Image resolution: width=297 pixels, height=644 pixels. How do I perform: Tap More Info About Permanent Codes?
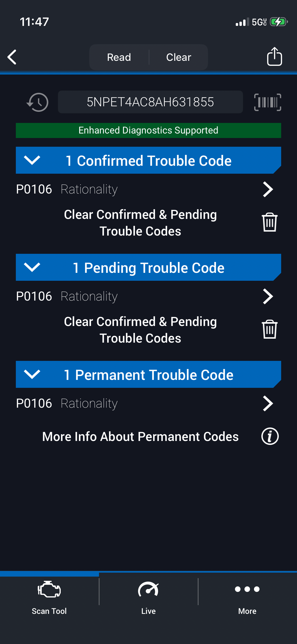[x=140, y=436]
